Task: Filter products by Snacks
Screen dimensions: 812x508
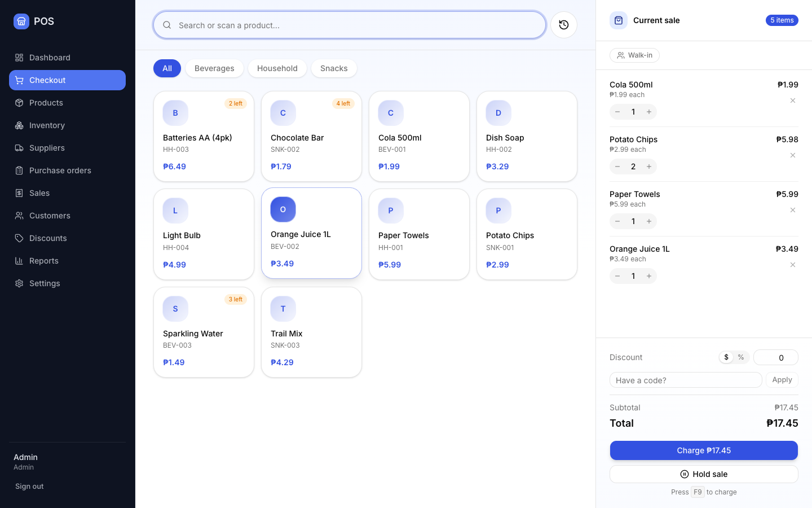Action: pyautogui.click(x=334, y=68)
